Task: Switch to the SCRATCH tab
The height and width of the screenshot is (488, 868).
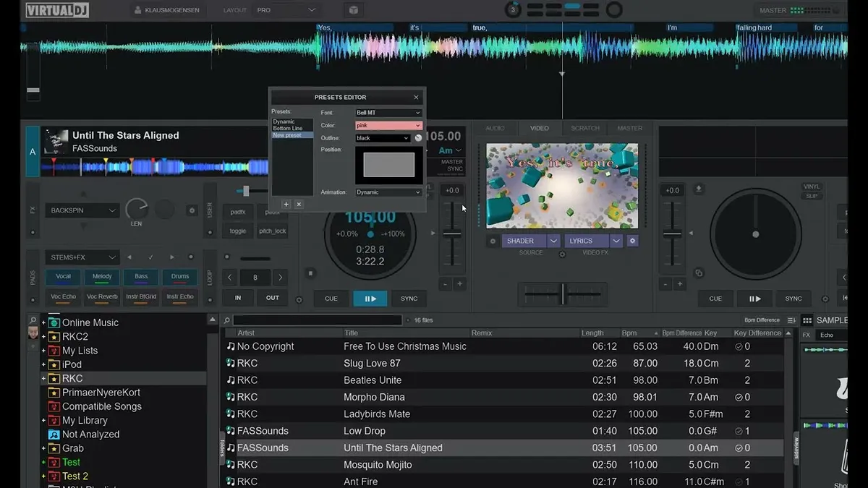Action: pos(584,127)
